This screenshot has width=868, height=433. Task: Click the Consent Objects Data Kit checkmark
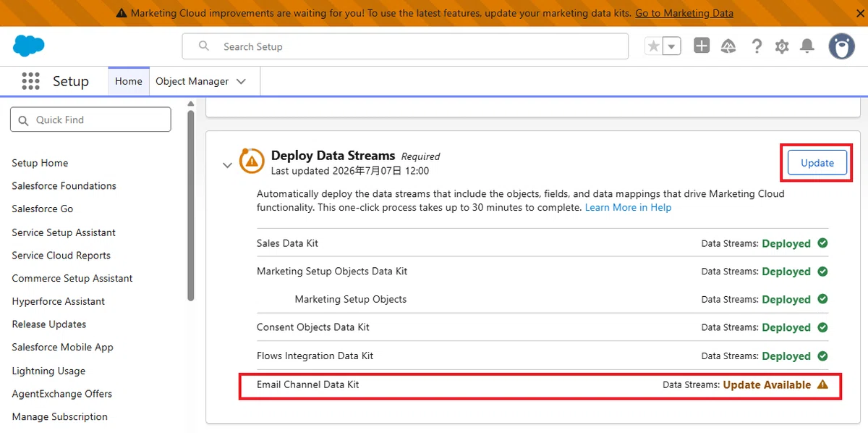tap(822, 327)
